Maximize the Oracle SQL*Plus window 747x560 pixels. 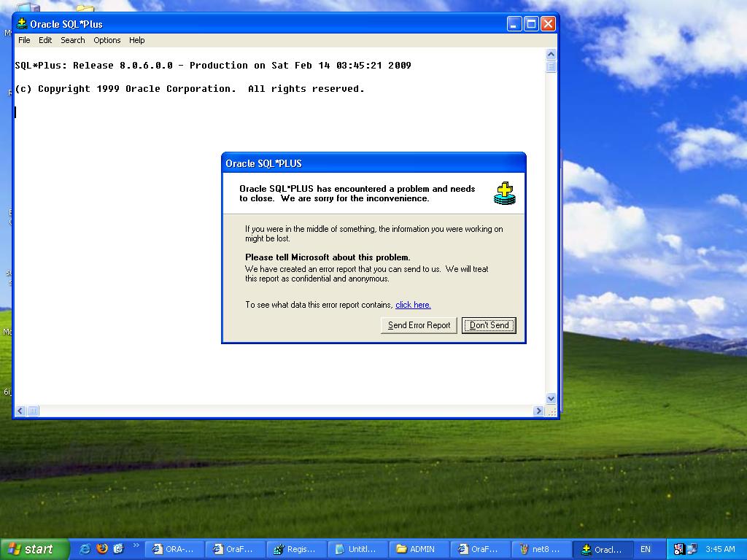pos(531,23)
